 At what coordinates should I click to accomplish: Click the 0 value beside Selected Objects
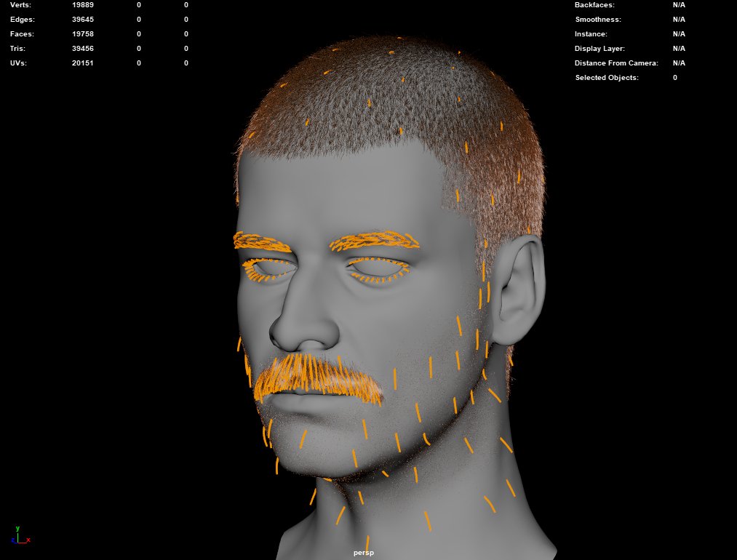point(675,78)
